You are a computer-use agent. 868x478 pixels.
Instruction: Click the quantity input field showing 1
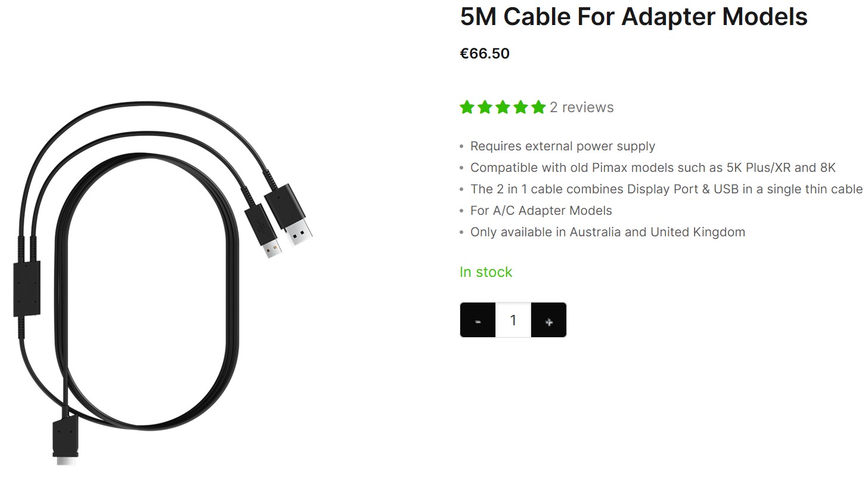pyautogui.click(x=513, y=320)
